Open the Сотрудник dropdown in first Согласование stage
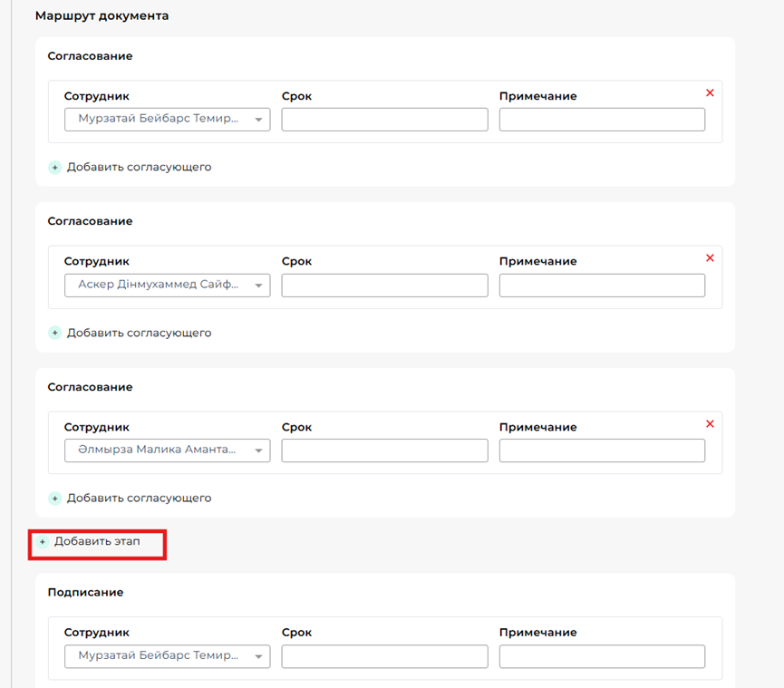 pyautogui.click(x=167, y=120)
